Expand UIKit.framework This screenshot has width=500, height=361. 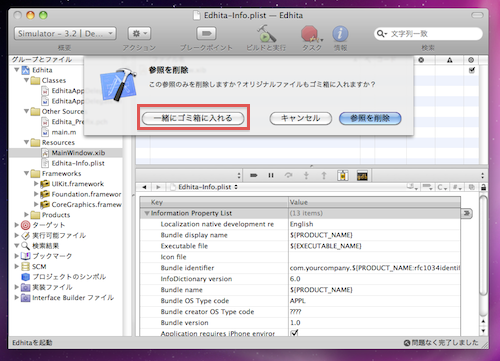point(36,184)
